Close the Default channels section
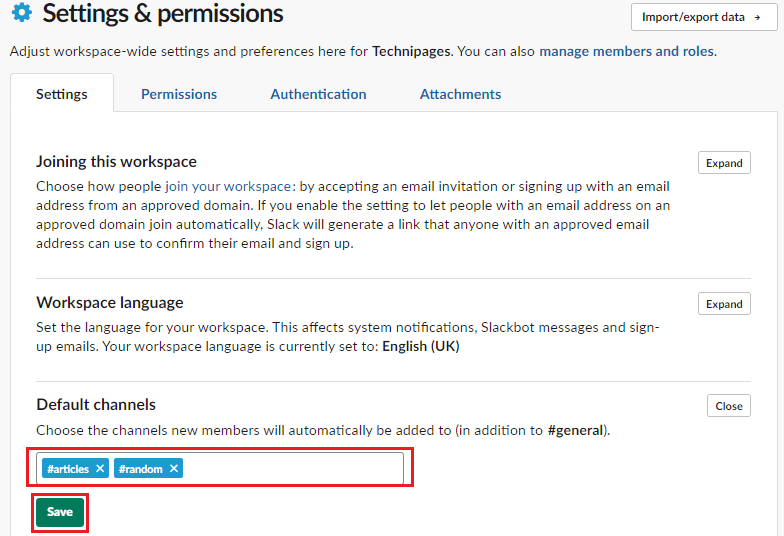The image size is (784, 536). (x=728, y=406)
